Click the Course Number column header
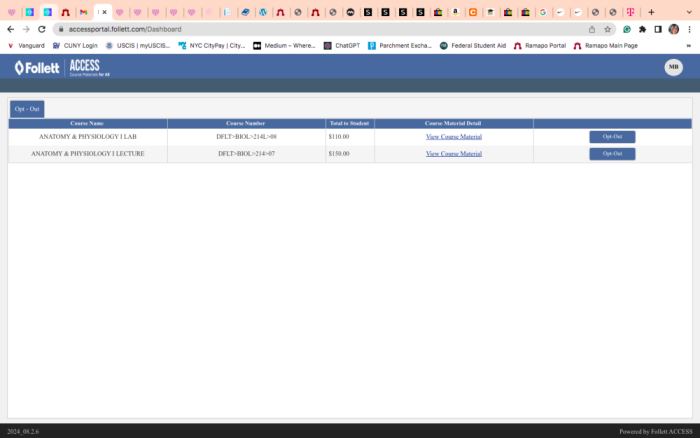 pos(246,123)
